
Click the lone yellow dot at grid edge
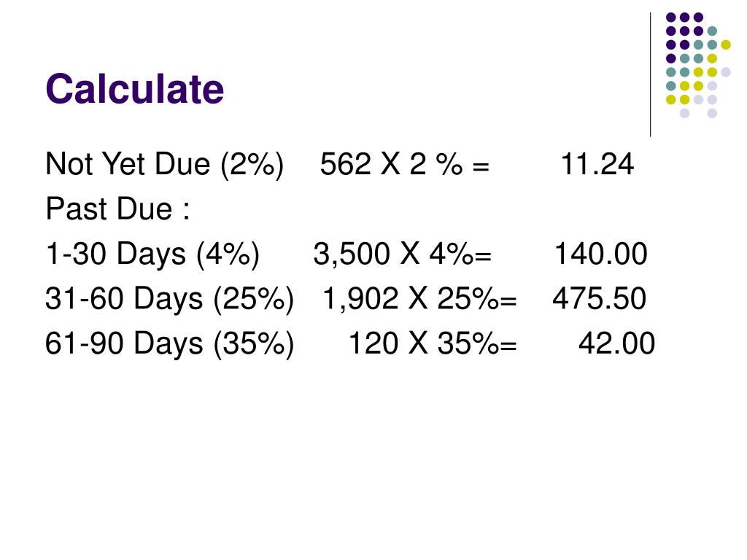pyautogui.click(x=726, y=44)
